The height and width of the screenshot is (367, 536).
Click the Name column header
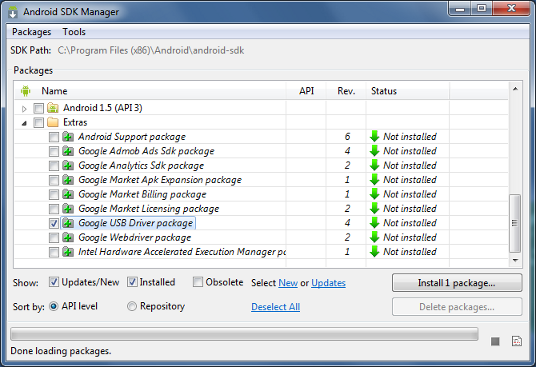pos(150,91)
